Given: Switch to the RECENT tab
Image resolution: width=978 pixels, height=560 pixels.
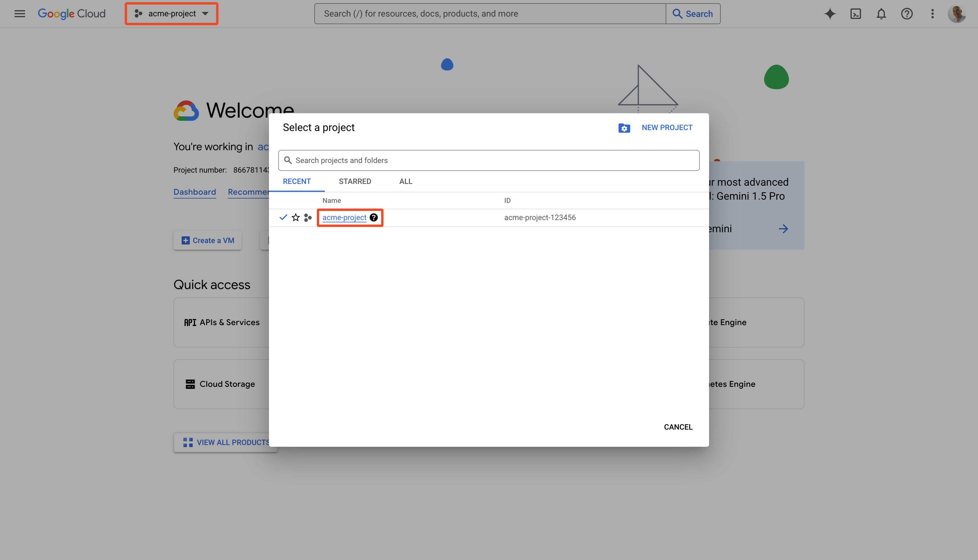Looking at the screenshot, I should pyautogui.click(x=297, y=182).
